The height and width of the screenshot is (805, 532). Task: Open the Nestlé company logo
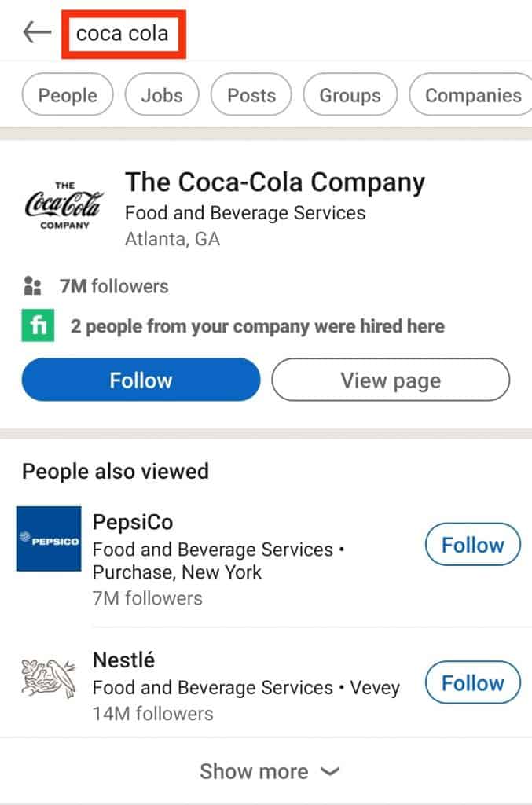(x=48, y=678)
